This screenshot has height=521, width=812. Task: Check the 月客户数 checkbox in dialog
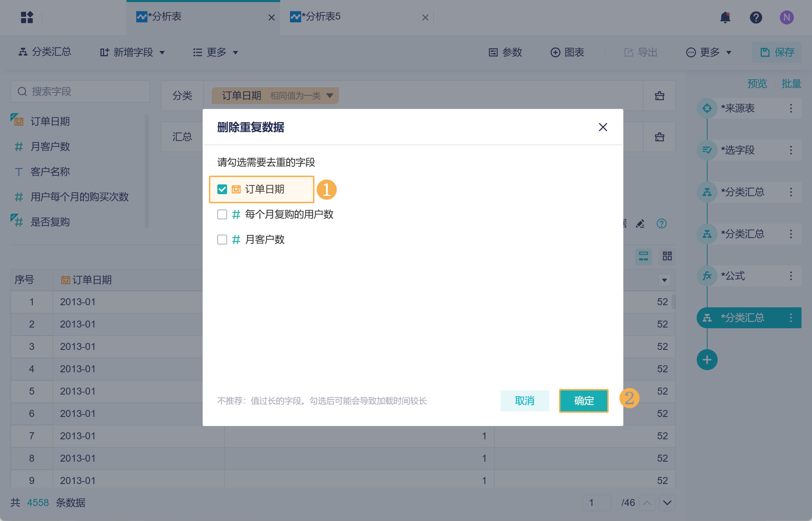[x=222, y=240]
